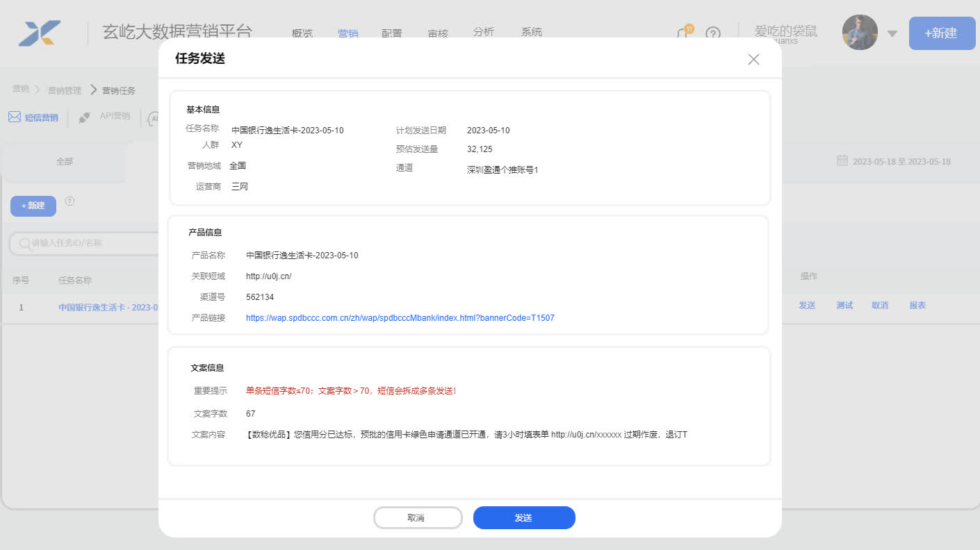Open the 系统 menu in top navigation
The width and height of the screenshot is (980, 550).
[532, 32]
